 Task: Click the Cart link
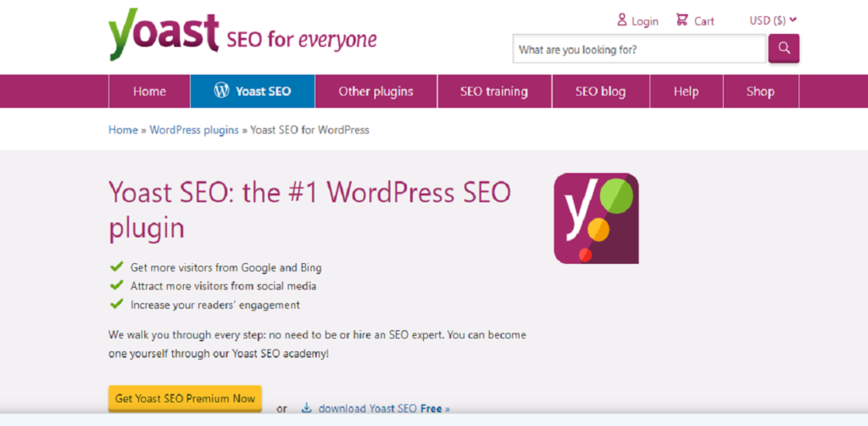[704, 21]
